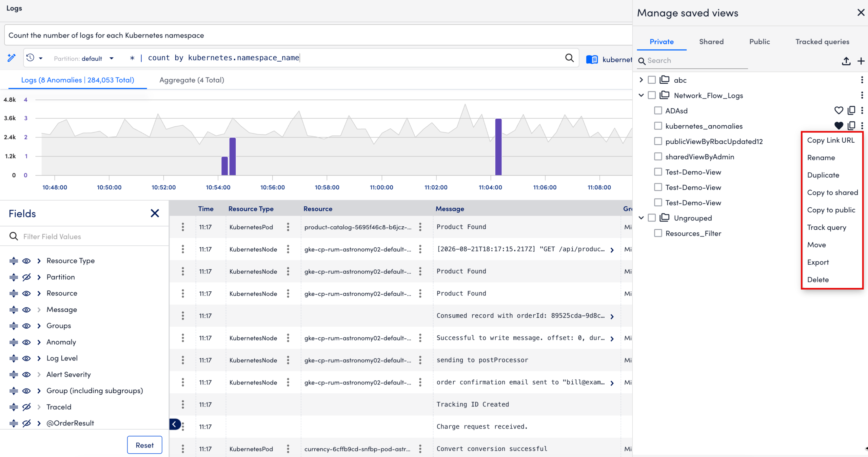868x457 pixels.
Task: Open the abc folder's three-dot menu
Action: point(862,80)
